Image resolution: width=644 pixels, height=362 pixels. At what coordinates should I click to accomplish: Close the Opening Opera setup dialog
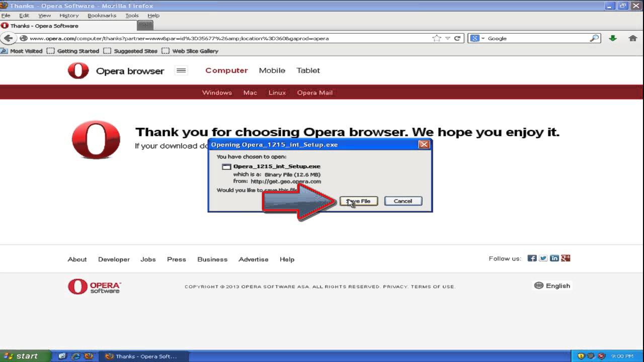pyautogui.click(x=424, y=145)
